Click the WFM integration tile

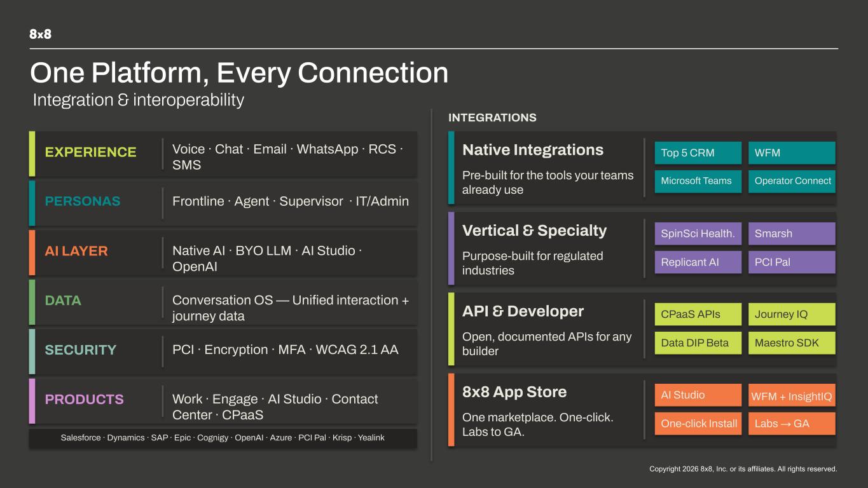(792, 152)
